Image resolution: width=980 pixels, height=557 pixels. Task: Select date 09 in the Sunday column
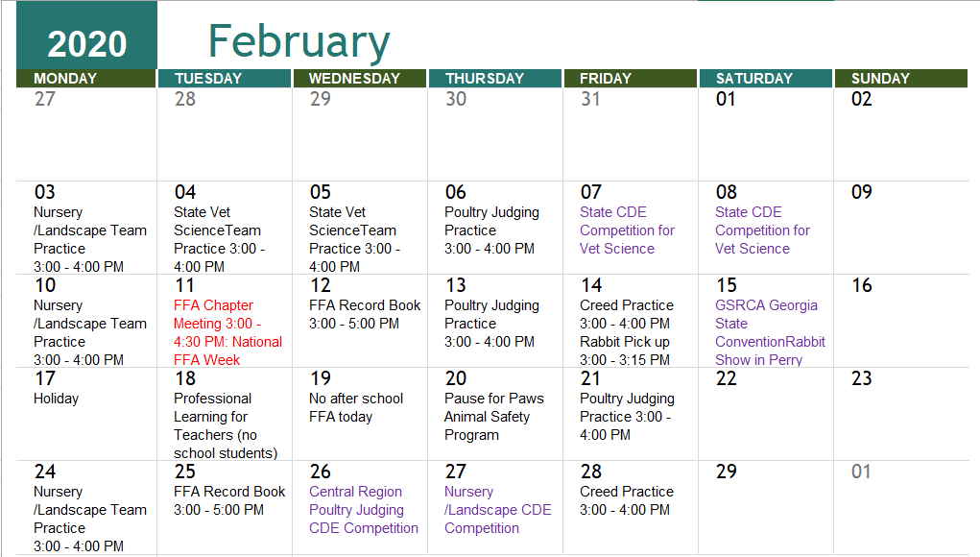pyautogui.click(x=861, y=192)
